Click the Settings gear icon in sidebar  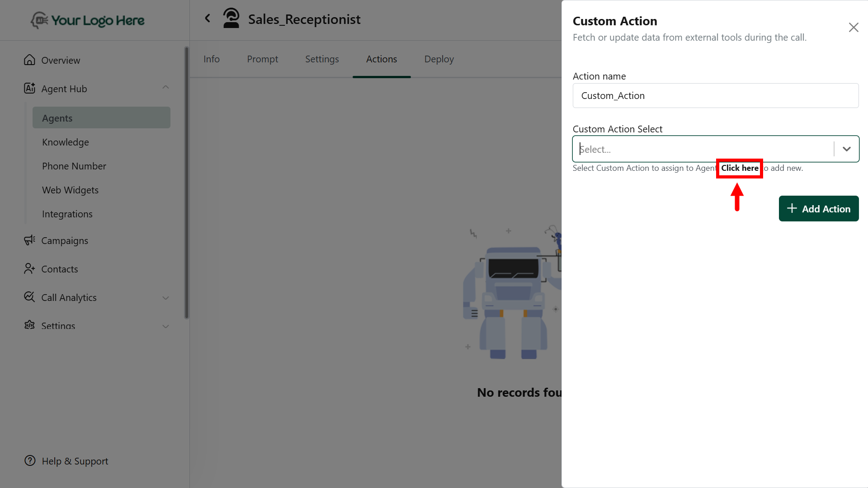click(29, 325)
